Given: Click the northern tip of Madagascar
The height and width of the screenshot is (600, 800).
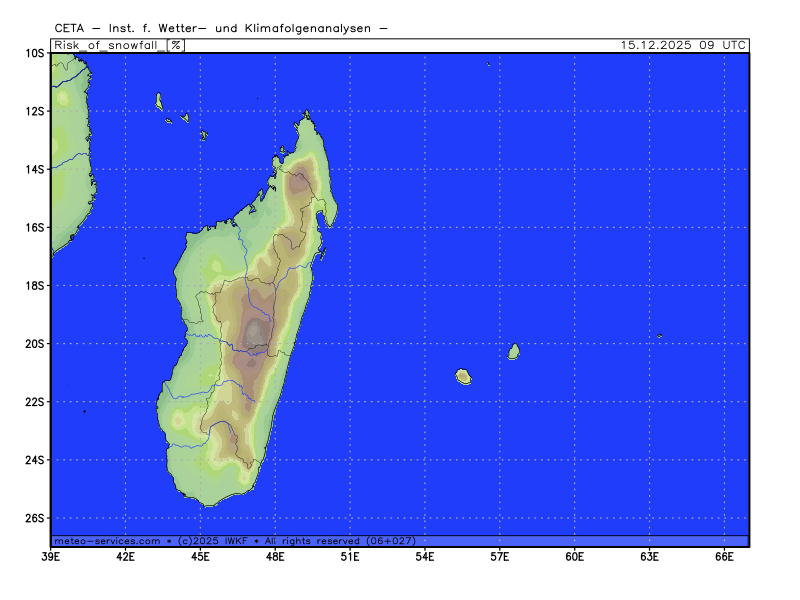Looking at the screenshot, I should [x=307, y=116].
